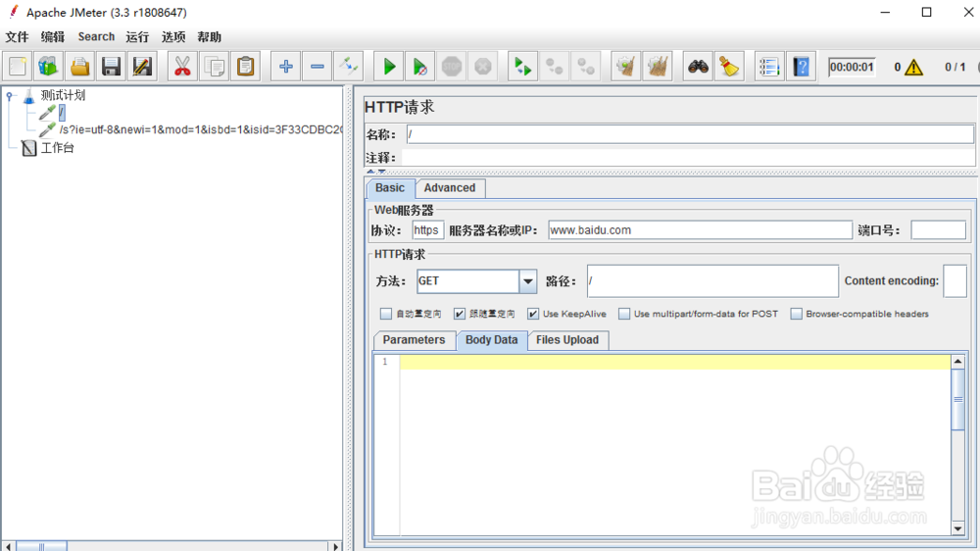Click the Toggle enable/disable icon
This screenshot has width=980, height=551.
point(348,67)
